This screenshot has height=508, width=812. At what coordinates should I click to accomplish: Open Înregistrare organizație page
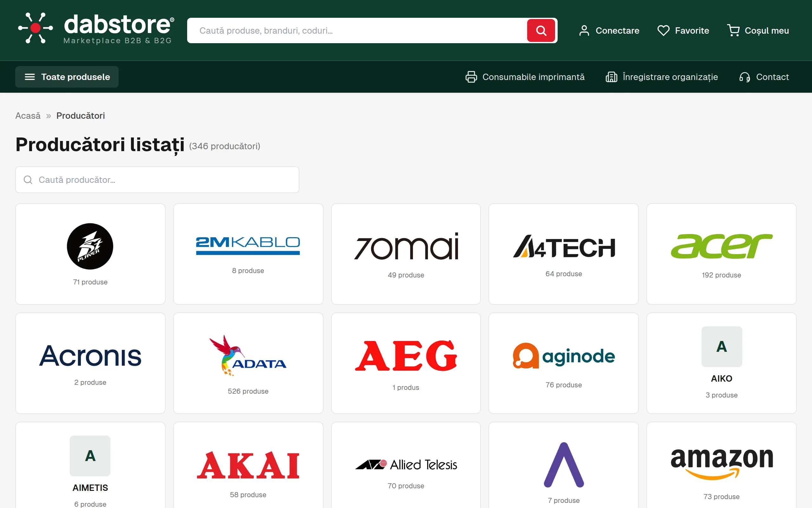coord(662,77)
